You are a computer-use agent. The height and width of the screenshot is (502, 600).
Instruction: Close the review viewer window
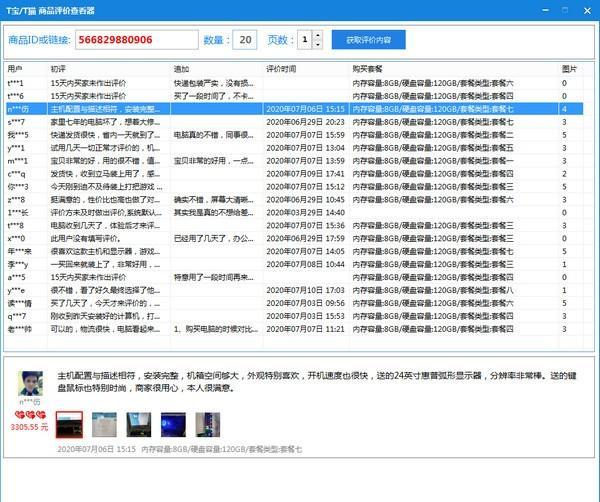coord(587,10)
